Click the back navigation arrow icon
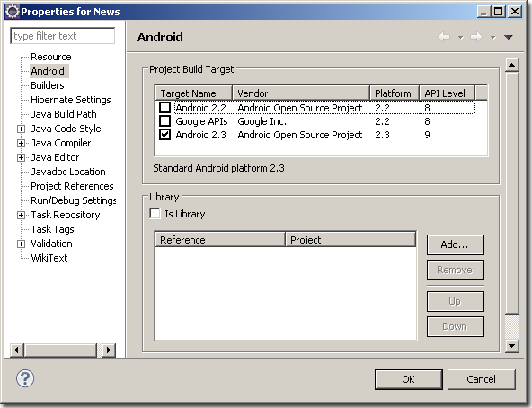532x408 pixels. click(444, 37)
